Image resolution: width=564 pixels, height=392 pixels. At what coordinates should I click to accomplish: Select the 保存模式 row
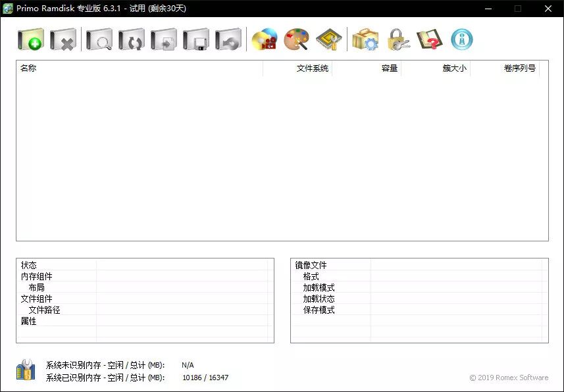tap(419, 310)
